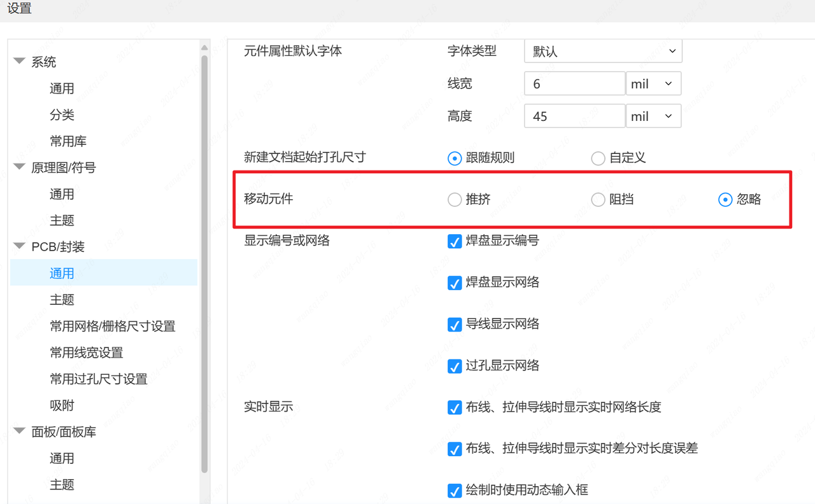
Task: Select the 忽略 radio option
Action: coord(725,200)
